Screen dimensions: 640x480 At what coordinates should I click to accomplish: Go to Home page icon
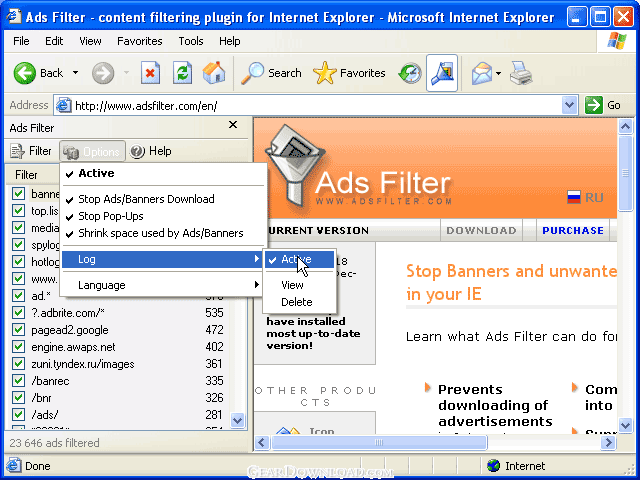(x=213, y=73)
